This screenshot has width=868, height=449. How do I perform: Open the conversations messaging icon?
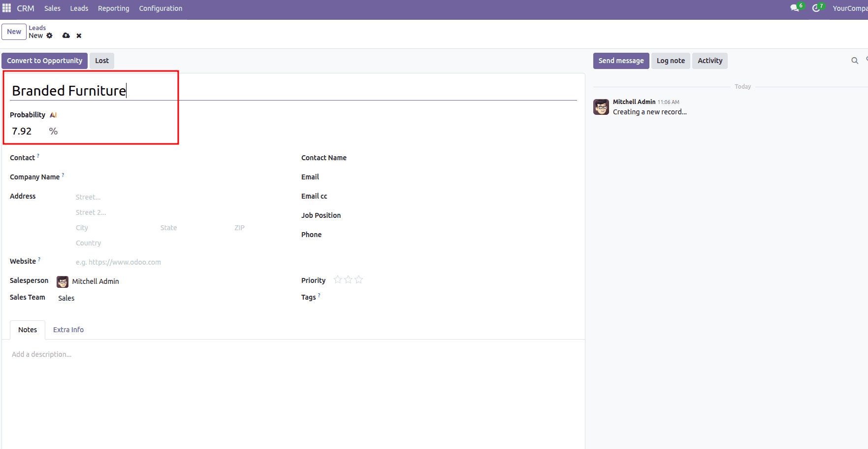[x=795, y=7]
